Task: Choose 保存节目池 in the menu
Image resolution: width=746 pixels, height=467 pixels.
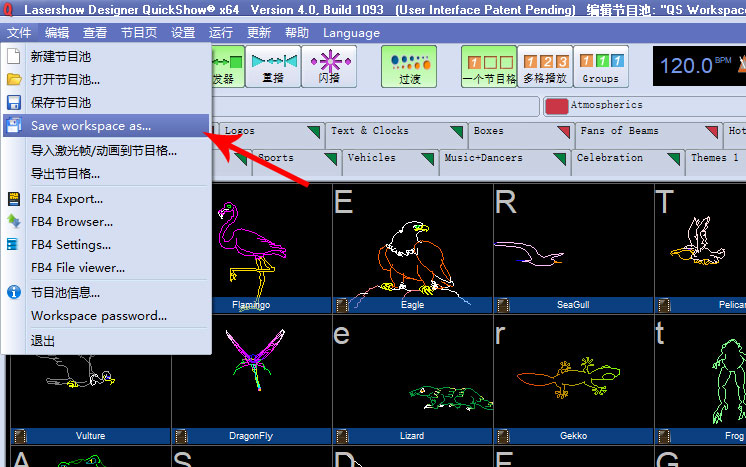Action: click(x=106, y=102)
